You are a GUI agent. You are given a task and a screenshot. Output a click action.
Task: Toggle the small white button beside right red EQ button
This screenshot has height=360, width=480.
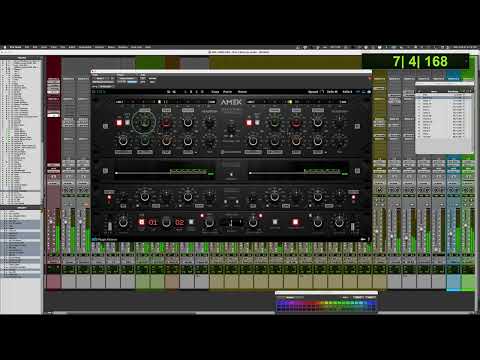click(x=257, y=123)
